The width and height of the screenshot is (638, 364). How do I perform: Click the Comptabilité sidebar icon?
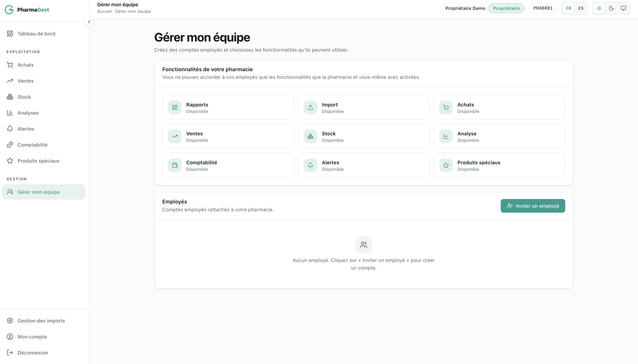point(10,145)
